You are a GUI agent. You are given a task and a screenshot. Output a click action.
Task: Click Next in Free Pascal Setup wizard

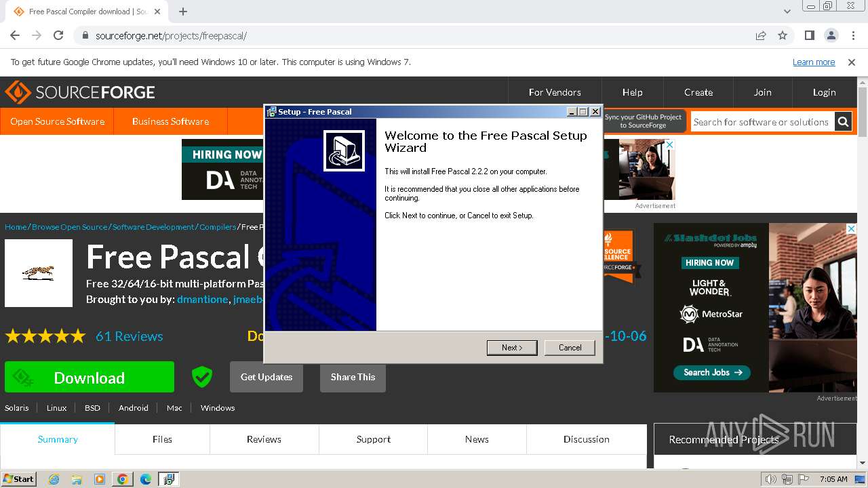[x=512, y=348]
